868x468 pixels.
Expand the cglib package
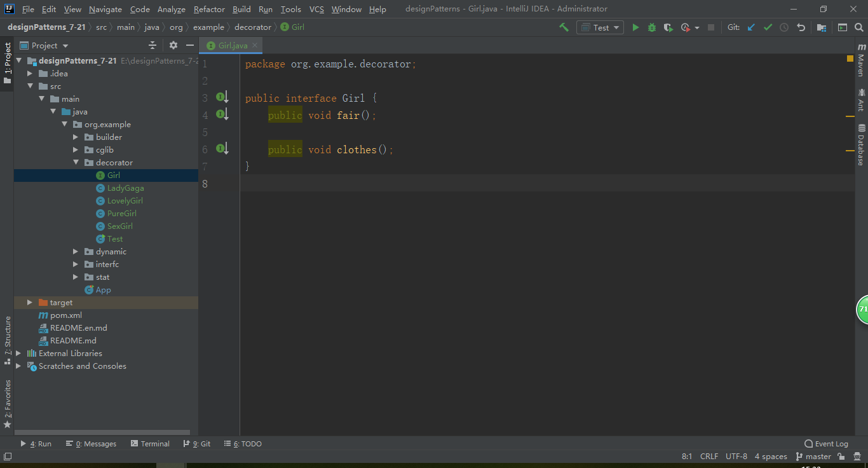76,150
